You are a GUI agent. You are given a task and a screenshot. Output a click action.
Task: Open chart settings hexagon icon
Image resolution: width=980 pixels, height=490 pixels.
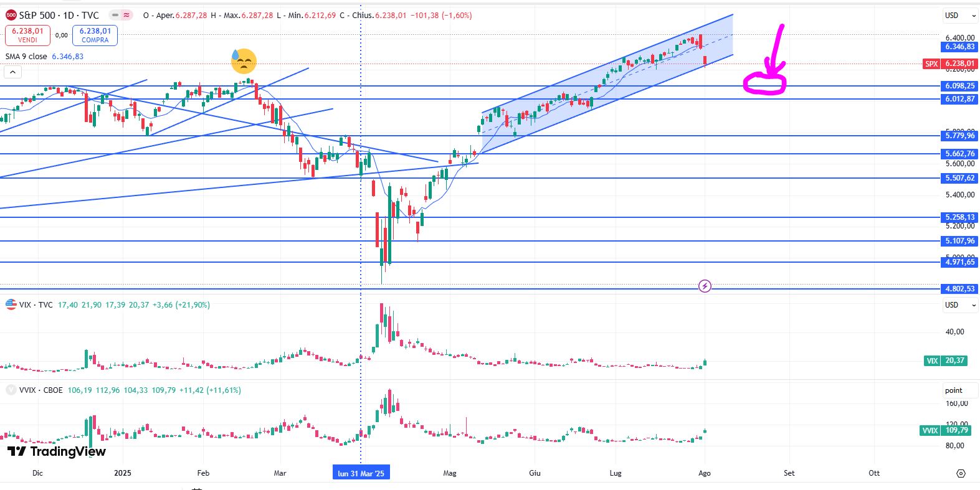tap(961, 473)
